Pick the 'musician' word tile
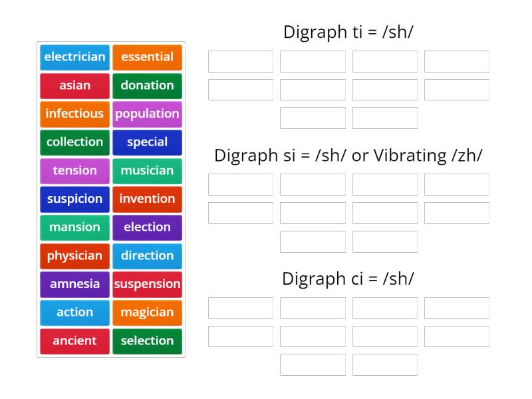 point(147,171)
